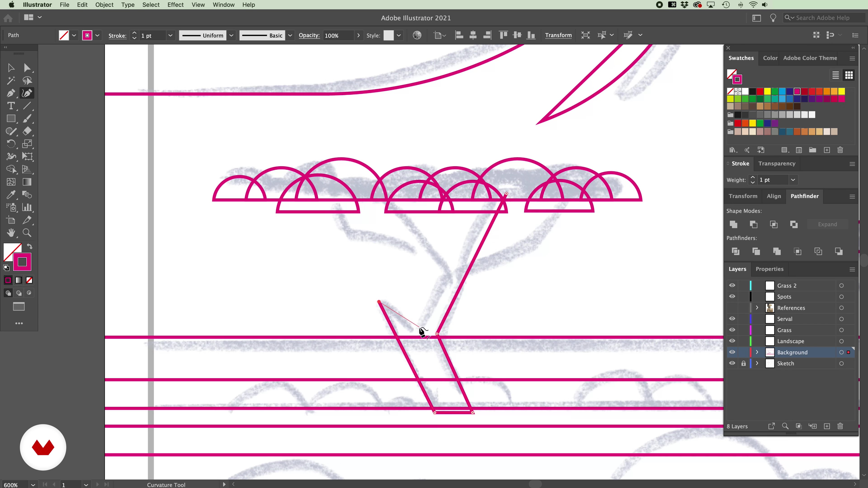Select the Gradient tool

tap(27, 182)
